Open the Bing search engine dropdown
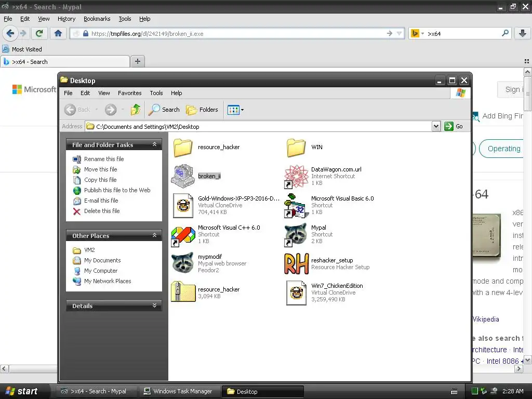Viewport: 532px width, 399px height. point(422,34)
